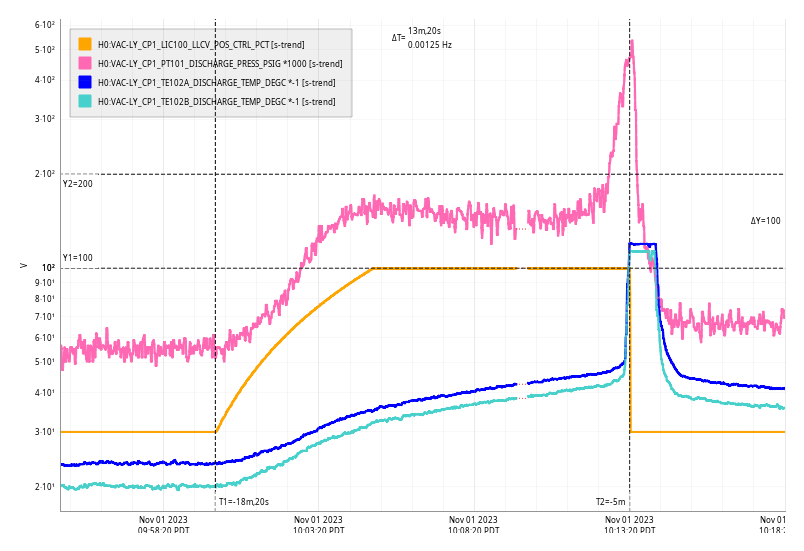Click the orange LIC100 legend color swatch

tap(85, 44)
